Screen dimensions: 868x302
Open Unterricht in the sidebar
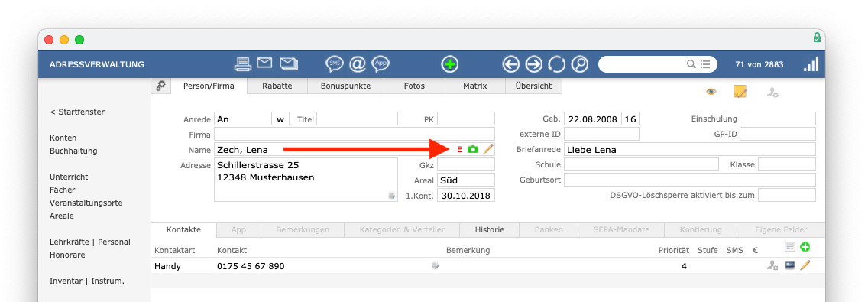tap(69, 177)
